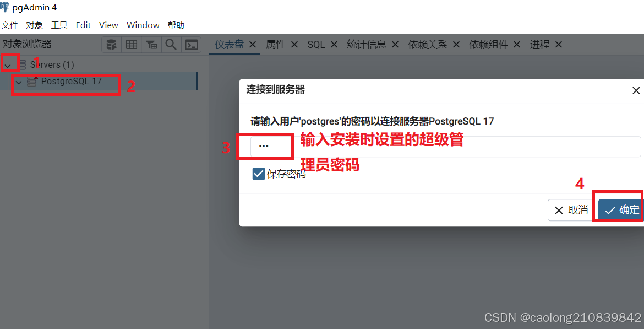Focus the postgres password input field

coord(446,147)
